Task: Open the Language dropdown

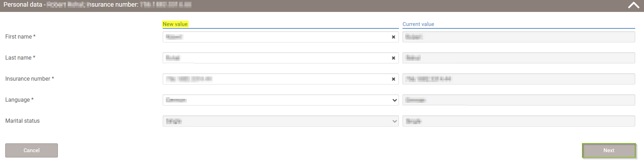Action: coord(281,100)
